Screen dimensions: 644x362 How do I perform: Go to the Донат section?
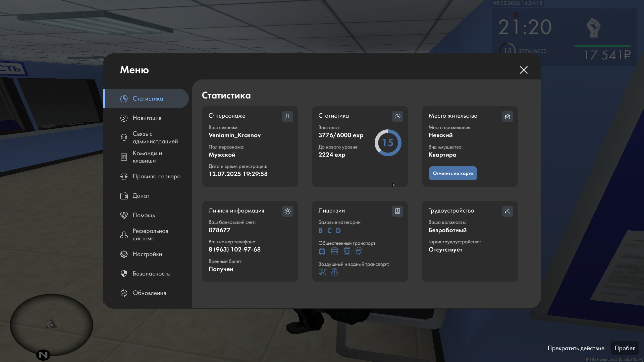pyautogui.click(x=141, y=196)
